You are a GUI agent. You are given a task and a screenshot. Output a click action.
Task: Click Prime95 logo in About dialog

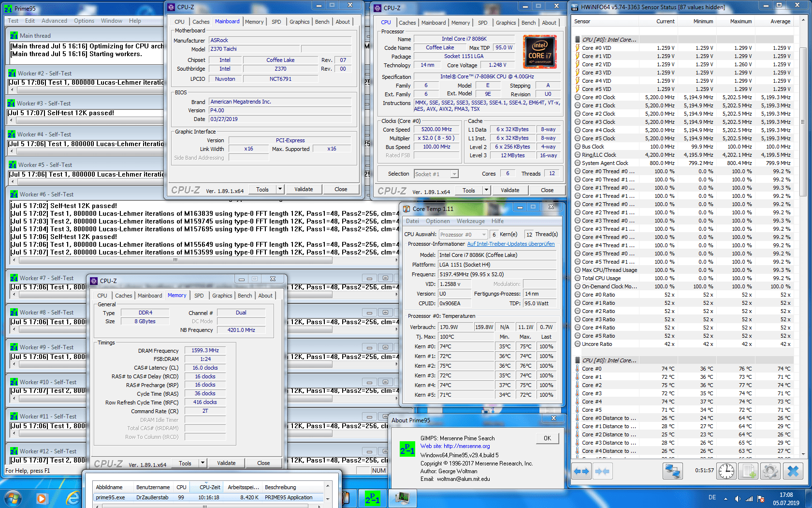(407, 449)
